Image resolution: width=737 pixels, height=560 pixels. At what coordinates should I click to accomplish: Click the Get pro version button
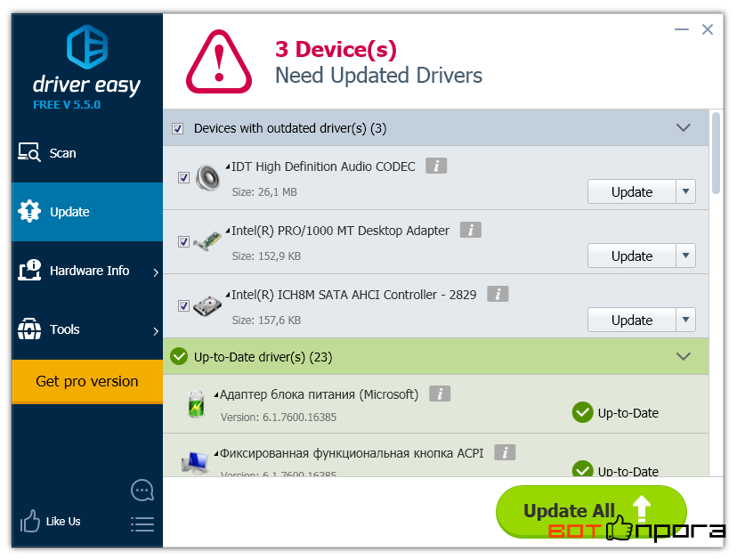point(87,381)
